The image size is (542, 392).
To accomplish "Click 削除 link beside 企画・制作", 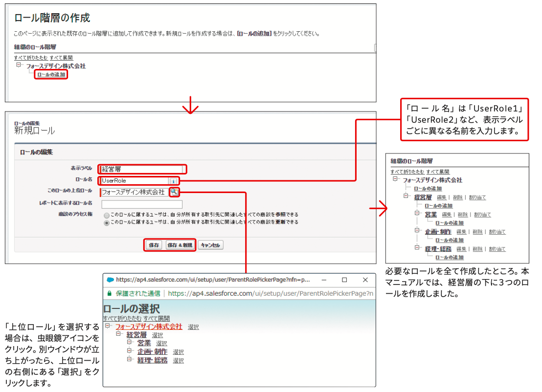I will click(x=477, y=232).
